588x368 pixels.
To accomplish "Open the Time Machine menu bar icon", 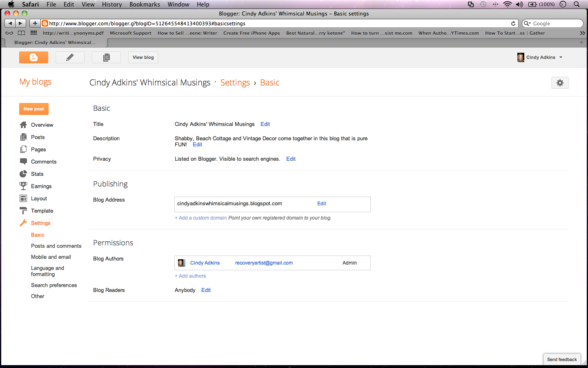I will pos(483,4).
